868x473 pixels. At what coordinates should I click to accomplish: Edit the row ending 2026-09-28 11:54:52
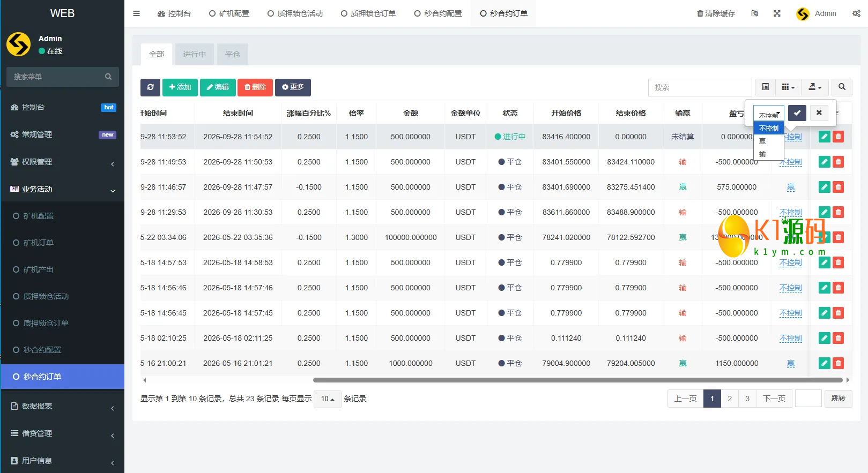tap(825, 137)
